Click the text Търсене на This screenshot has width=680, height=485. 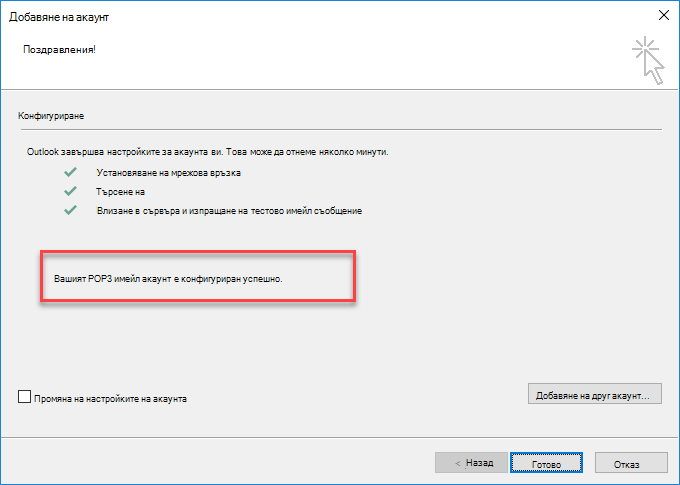coord(121,192)
